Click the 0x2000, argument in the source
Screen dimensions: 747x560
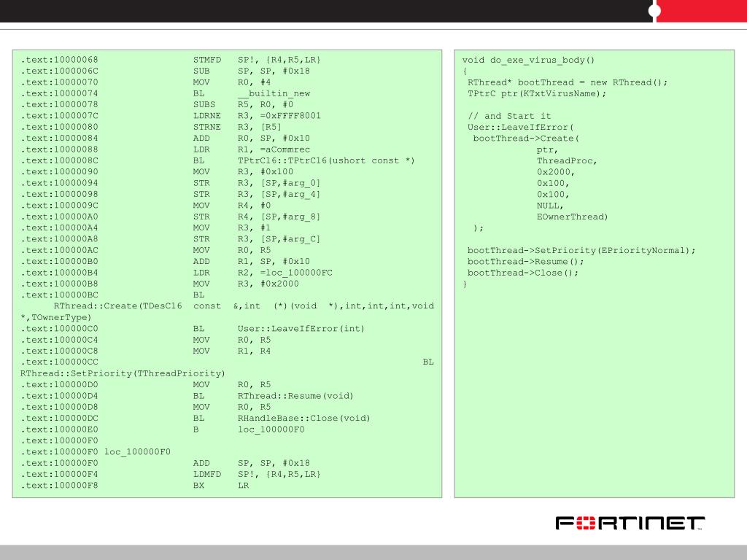[556, 172]
